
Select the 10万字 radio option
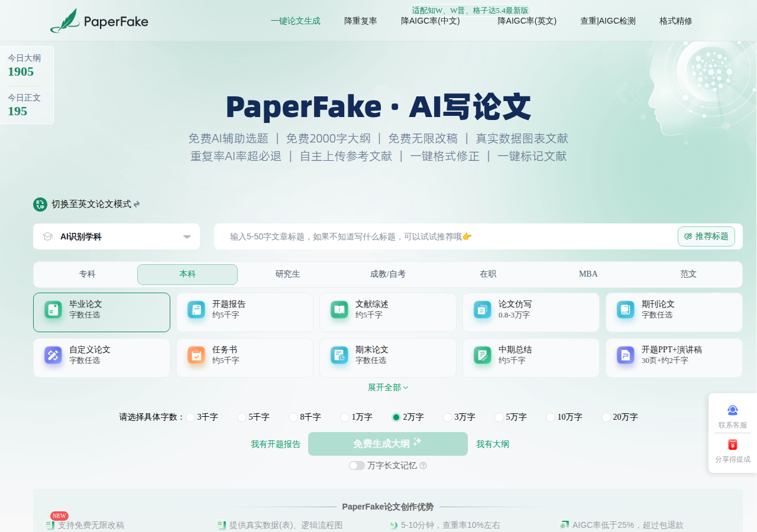point(551,417)
